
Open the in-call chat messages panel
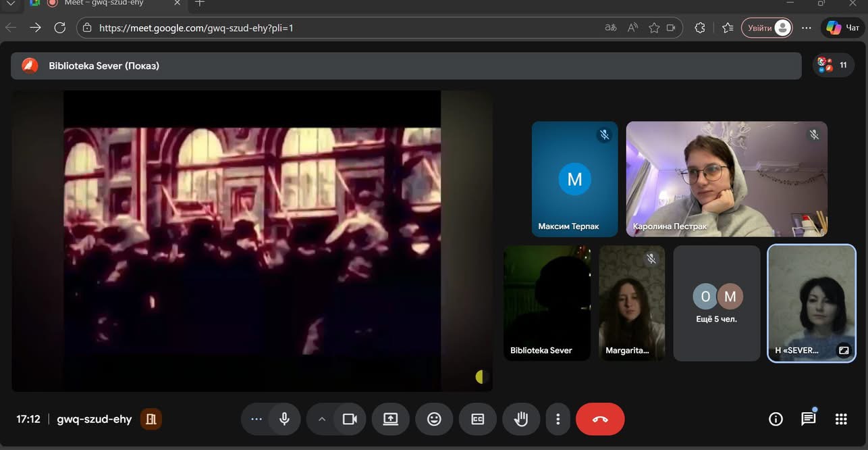pyautogui.click(x=808, y=419)
